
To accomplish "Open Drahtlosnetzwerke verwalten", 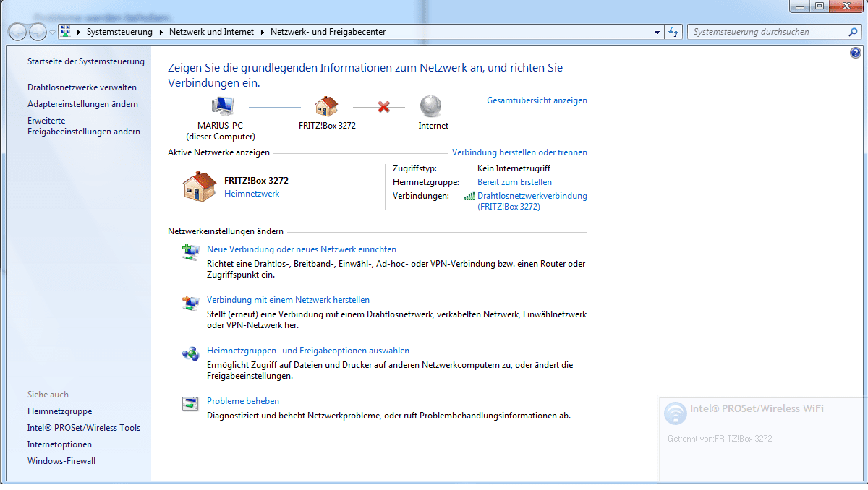I will point(82,87).
